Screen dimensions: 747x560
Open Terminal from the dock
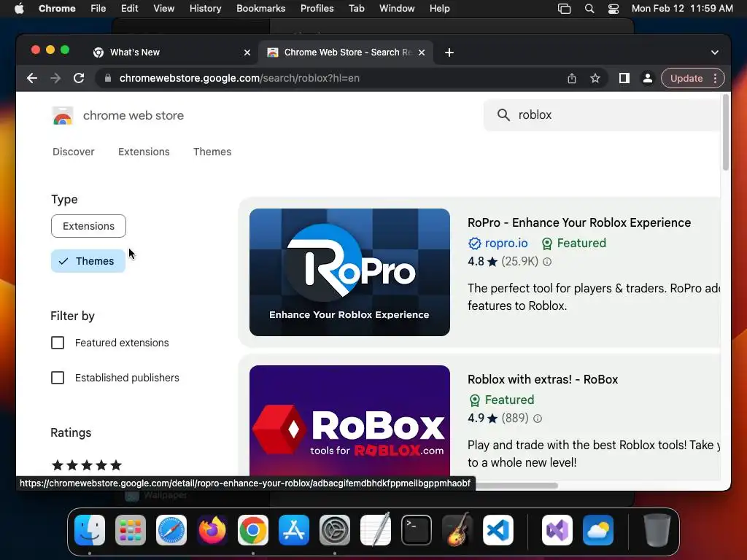417,530
